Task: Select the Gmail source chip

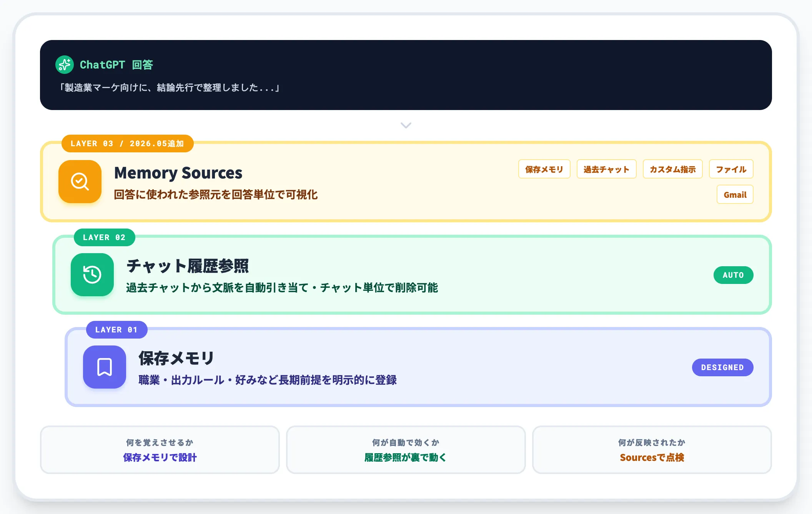Action: point(735,195)
